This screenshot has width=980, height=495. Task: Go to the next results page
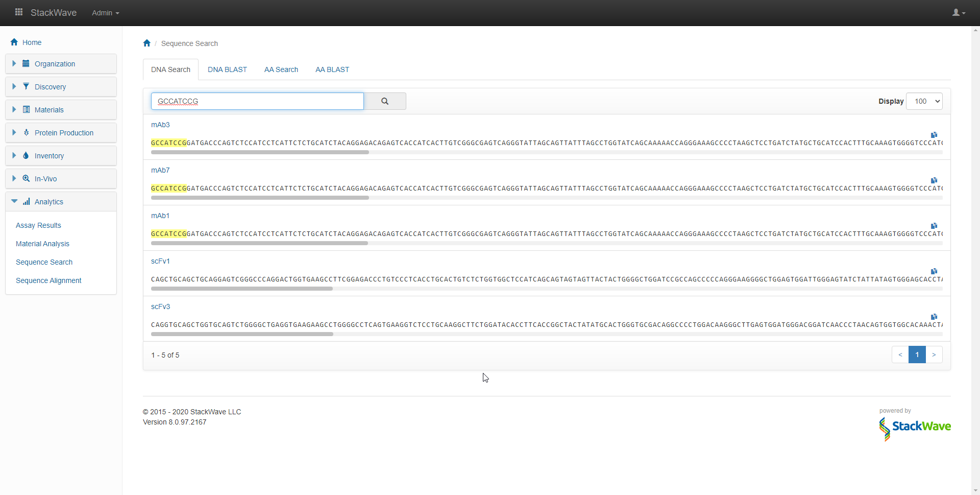click(x=934, y=355)
